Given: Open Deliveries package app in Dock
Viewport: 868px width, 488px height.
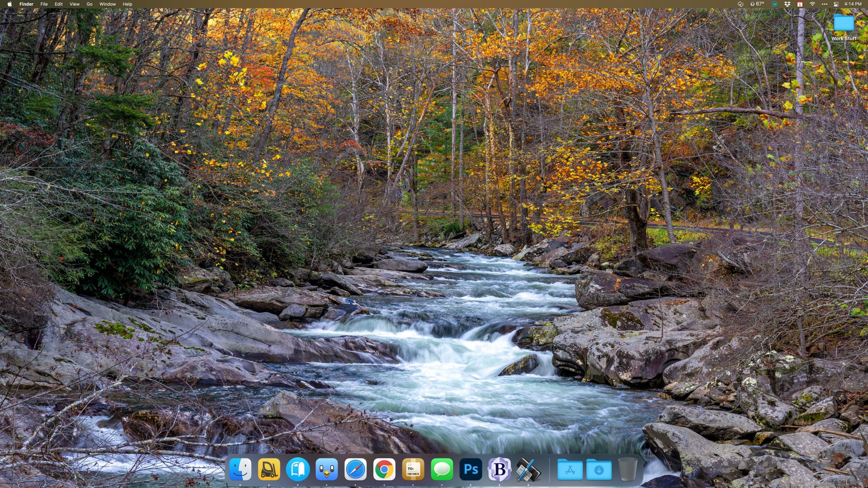Looking at the screenshot, I should (413, 469).
